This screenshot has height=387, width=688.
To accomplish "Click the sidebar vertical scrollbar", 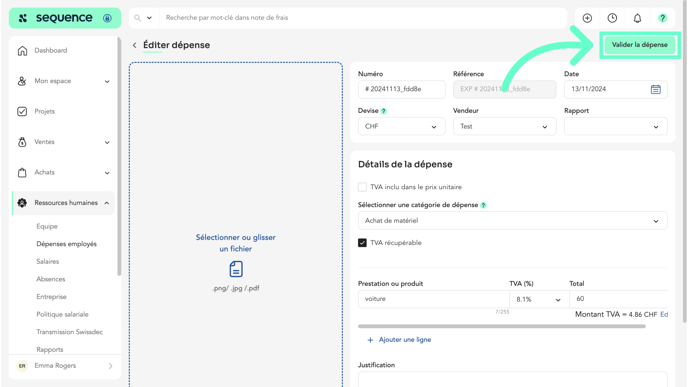I will [x=119, y=157].
